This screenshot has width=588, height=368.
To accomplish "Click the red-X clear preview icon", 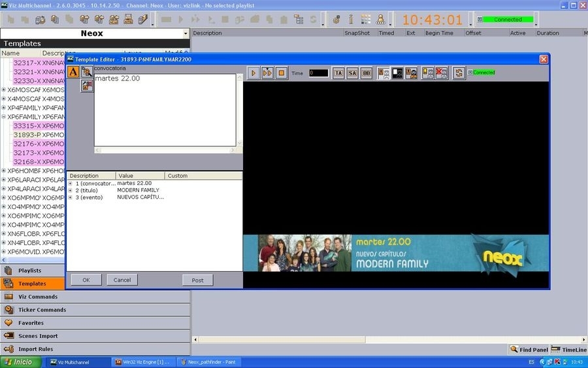I will (x=442, y=73).
